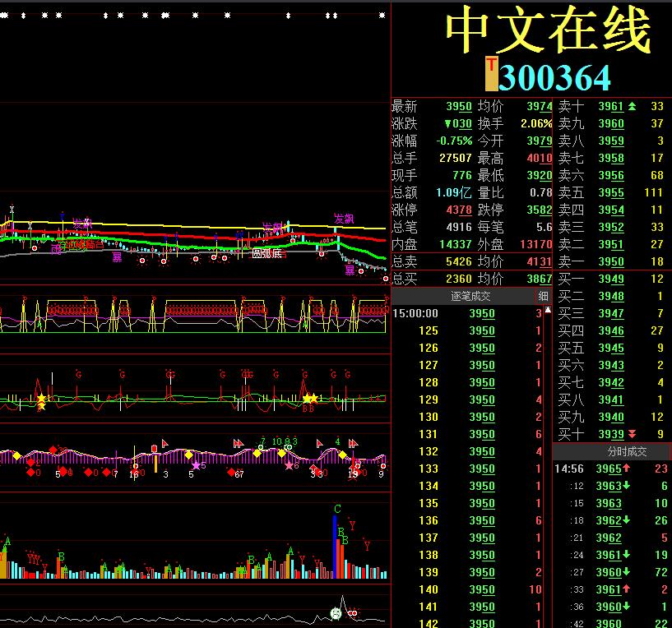Viewport: 672px width, 628px height.
Task: Click the red double down arrow beside 买十
Action: pos(632,434)
